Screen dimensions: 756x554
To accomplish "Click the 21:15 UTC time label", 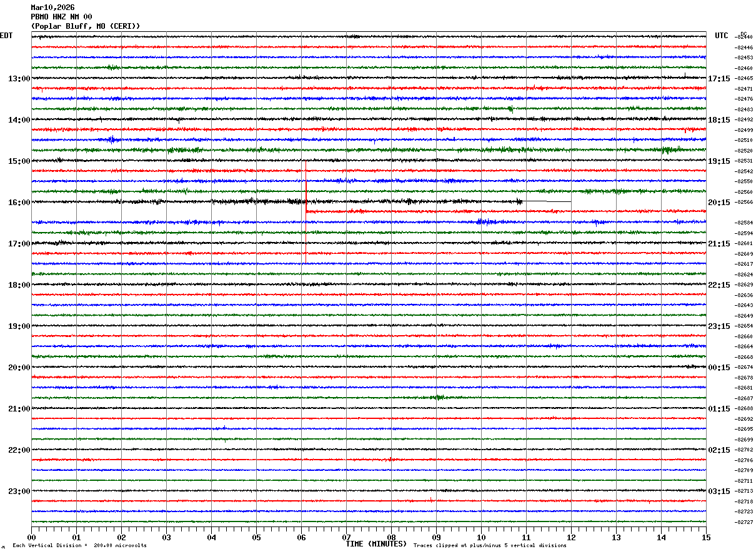I will 719,244.
